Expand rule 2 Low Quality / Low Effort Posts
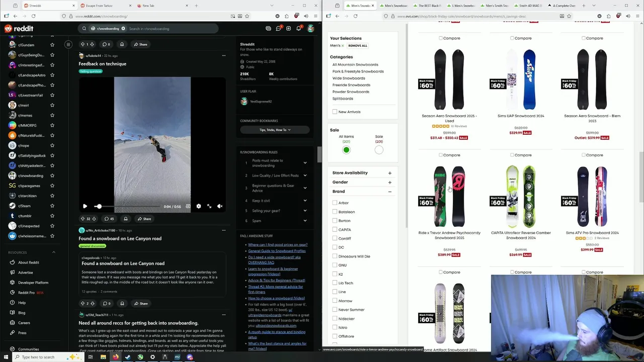The height and width of the screenshot is (362, 644). click(x=305, y=175)
